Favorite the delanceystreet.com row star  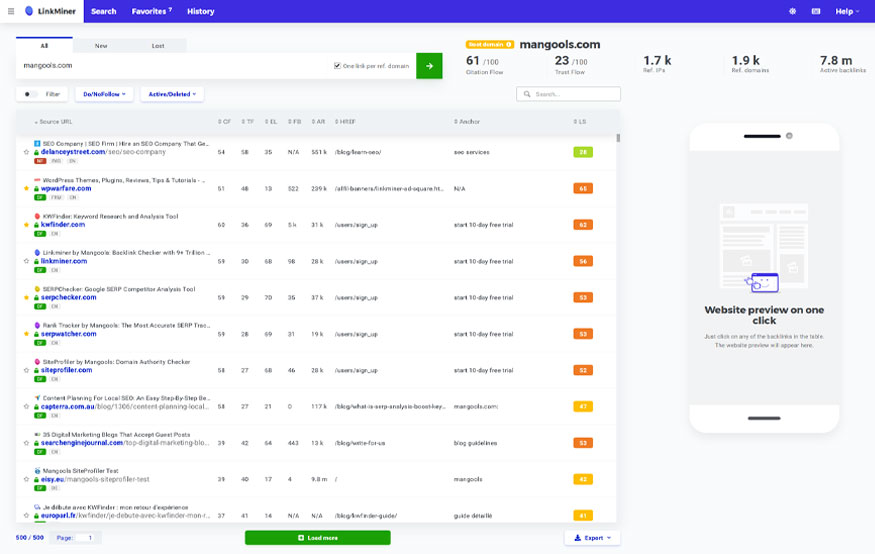26,152
